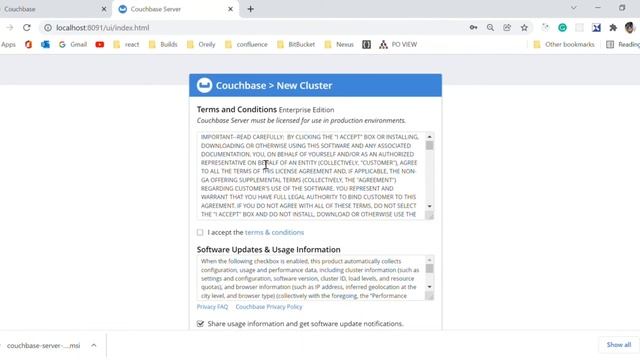The height and width of the screenshot is (360, 640).
Task: Open the confluence bookmarks folder
Action: tap(246, 44)
